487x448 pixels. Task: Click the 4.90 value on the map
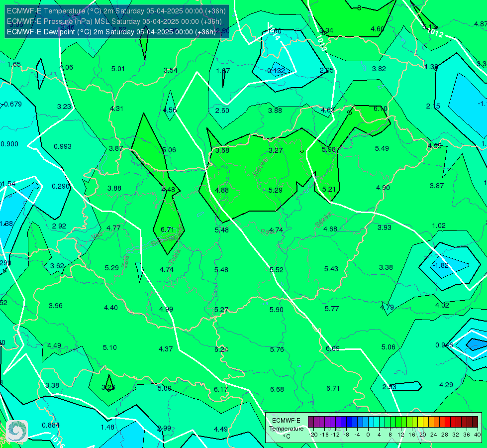click(383, 188)
